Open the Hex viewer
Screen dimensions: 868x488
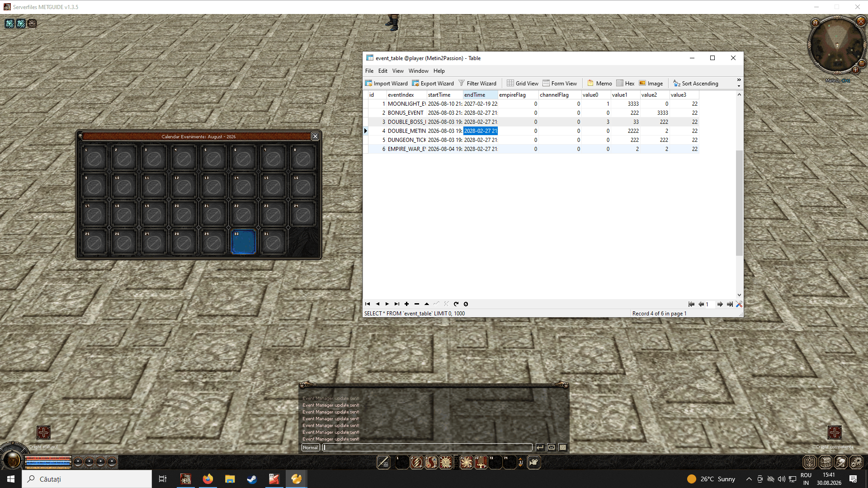coord(625,83)
